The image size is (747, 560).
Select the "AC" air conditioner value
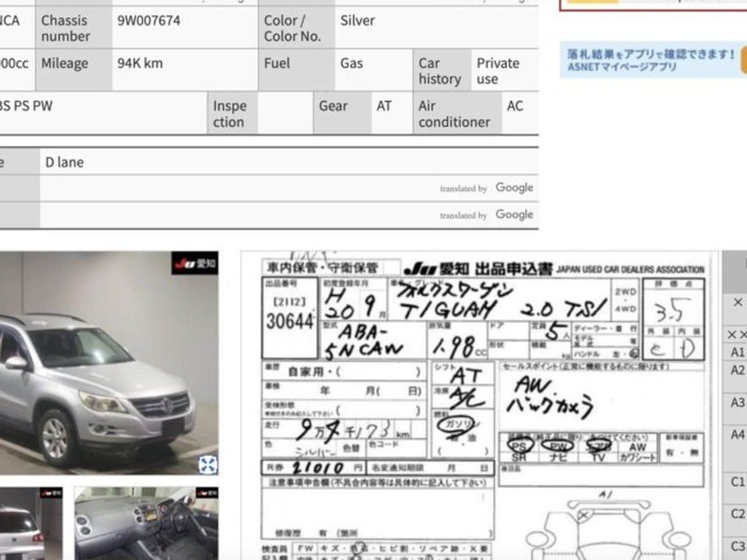[x=515, y=106]
